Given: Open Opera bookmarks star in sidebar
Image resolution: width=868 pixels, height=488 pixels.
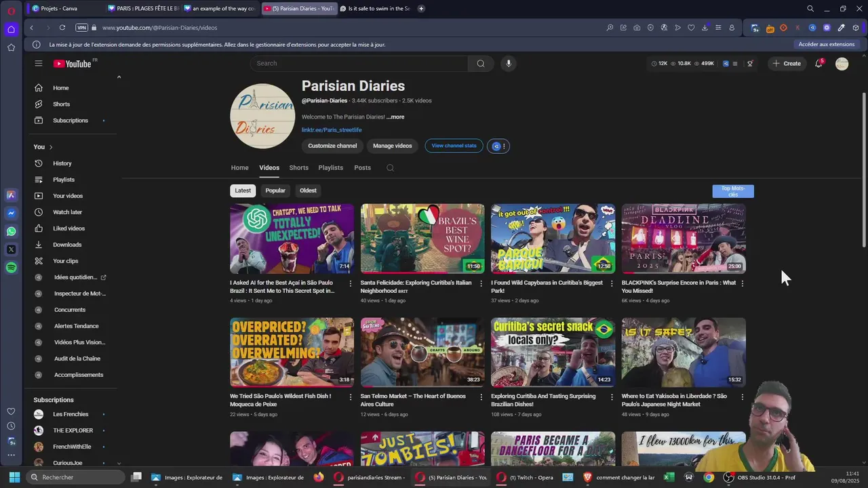Looking at the screenshot, I should (x=11, y=47).
